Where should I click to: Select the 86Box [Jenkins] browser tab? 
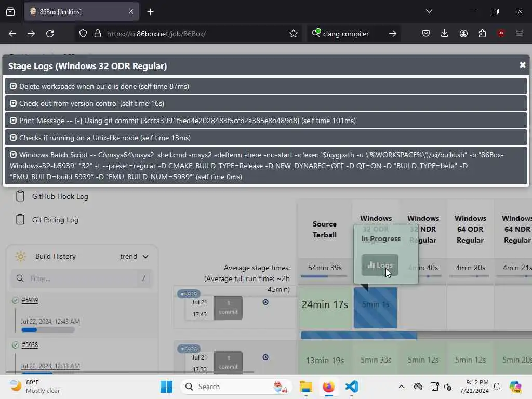point(82,11)
